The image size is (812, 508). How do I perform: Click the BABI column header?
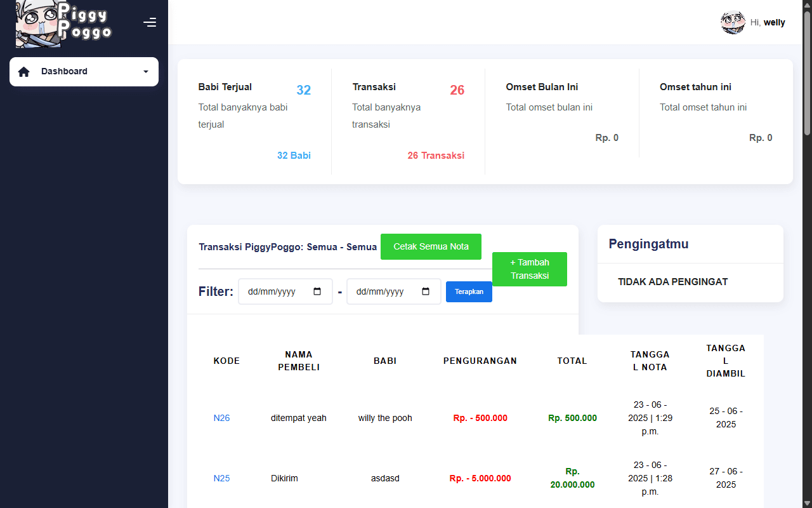[x=385, y=361]
